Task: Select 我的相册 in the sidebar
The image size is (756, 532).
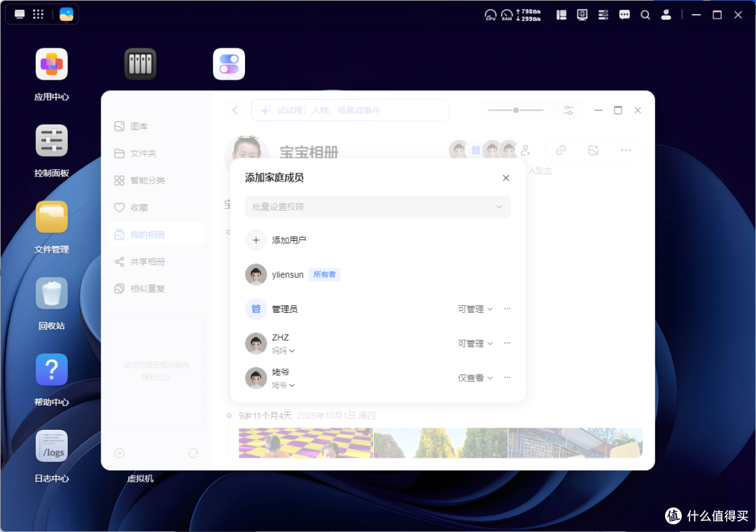Action: coord(156,234)
